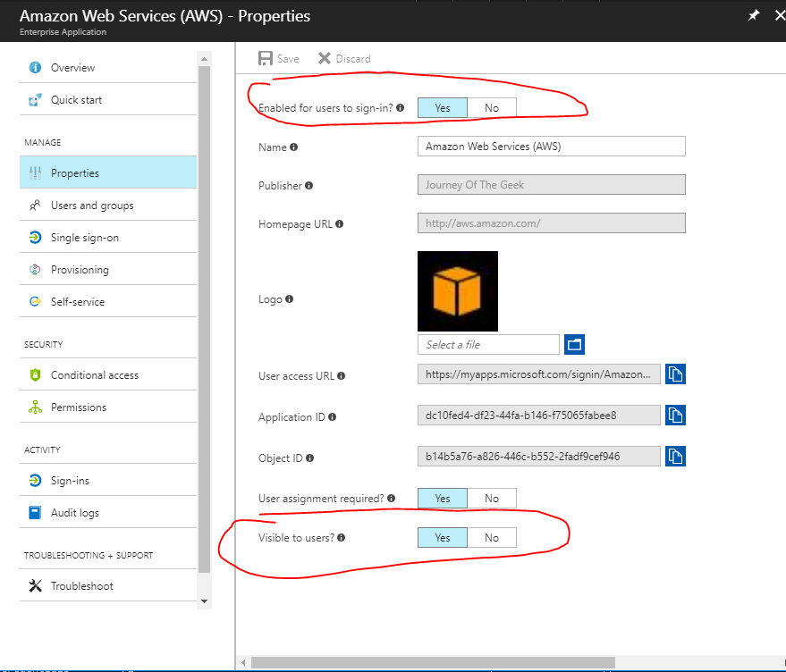
Task: Click the Self-service icon in sidebar
Action: coord(35,302)
